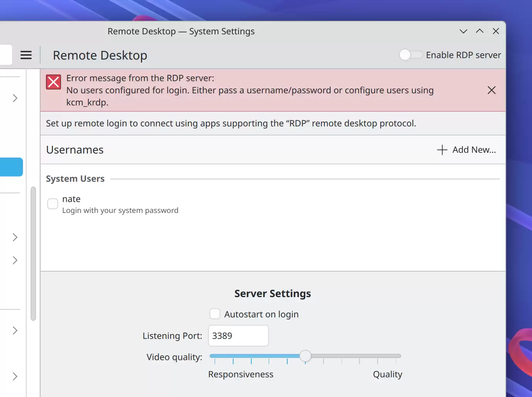Expand the bottom sidebar category chevron
This screenshot has height=397, width=532.
[15, 376]
